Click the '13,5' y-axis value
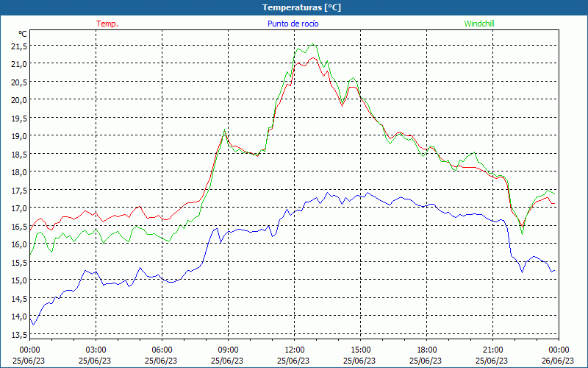 pos(20,334)
